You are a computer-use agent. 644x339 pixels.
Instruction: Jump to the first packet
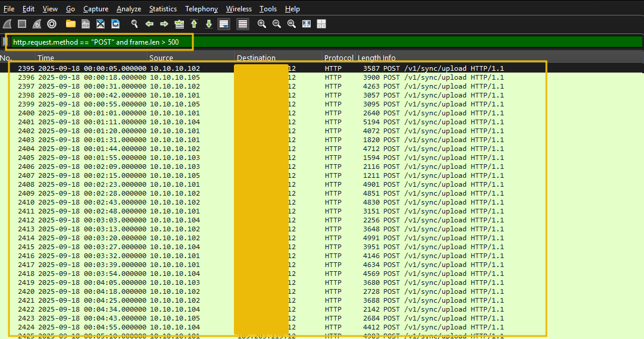(x=194, y=24)
